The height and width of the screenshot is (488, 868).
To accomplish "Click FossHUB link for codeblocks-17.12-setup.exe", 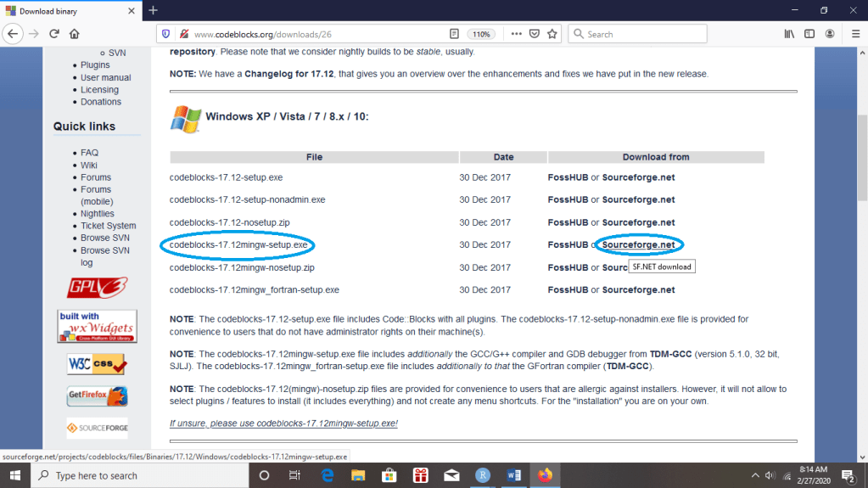I will [568, 177].
